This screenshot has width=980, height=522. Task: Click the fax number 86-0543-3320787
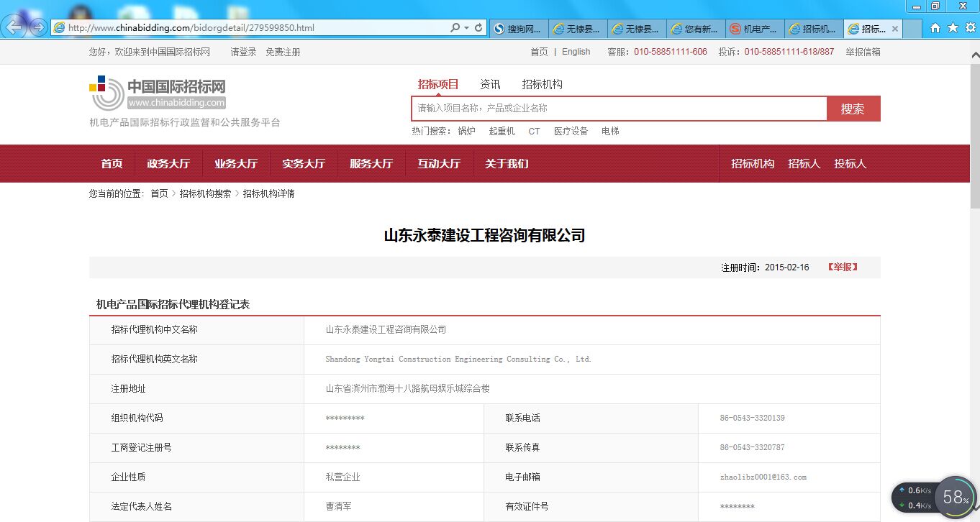[x=752, y=447]
